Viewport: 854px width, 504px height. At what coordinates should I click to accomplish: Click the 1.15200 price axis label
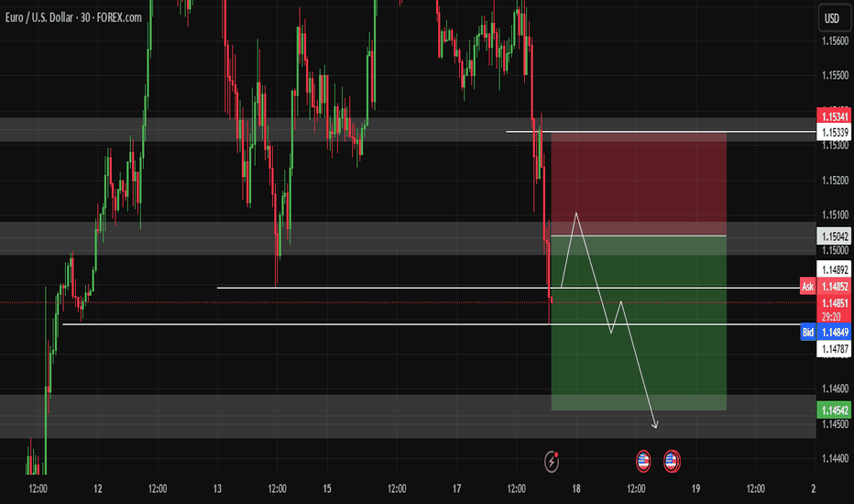point(835,181)
